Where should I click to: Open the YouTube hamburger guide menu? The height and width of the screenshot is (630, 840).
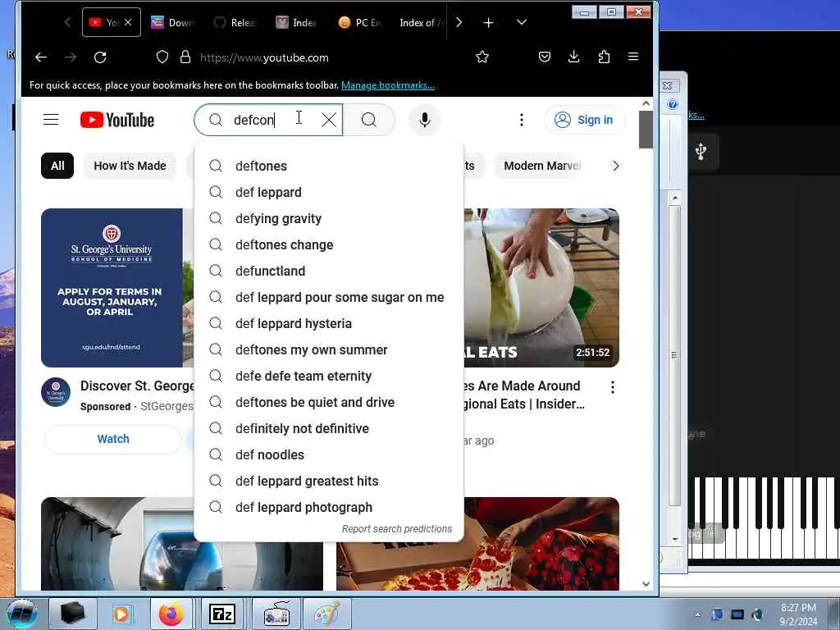coord(51,120)
